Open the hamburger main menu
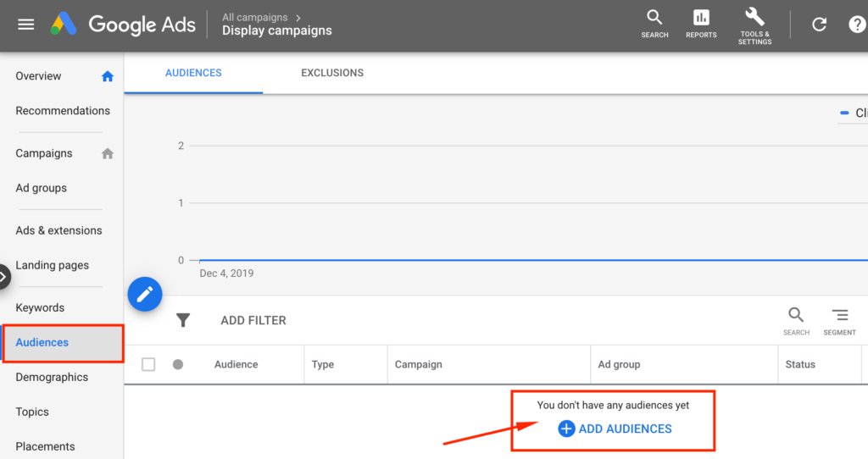 (x=26, y=25)
